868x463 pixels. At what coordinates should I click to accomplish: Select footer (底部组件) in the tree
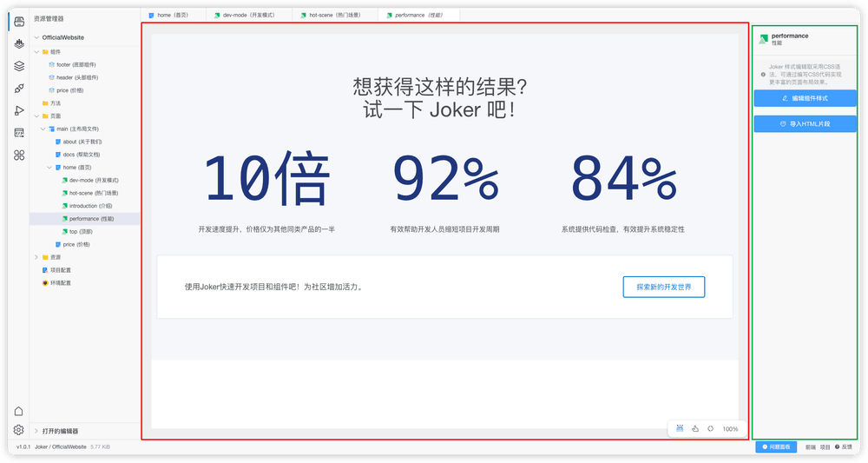pos(76,65)
